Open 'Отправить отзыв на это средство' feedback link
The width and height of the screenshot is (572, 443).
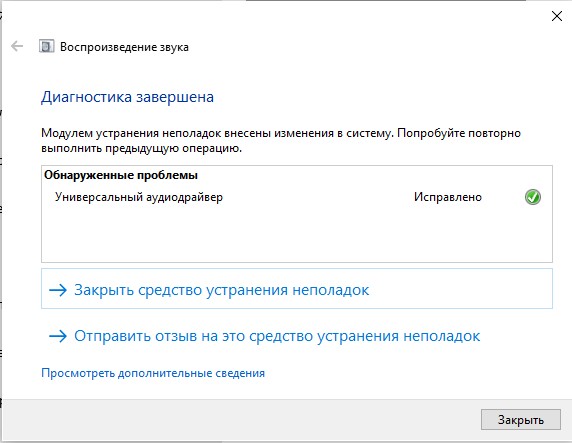click(x=264, y=336)
